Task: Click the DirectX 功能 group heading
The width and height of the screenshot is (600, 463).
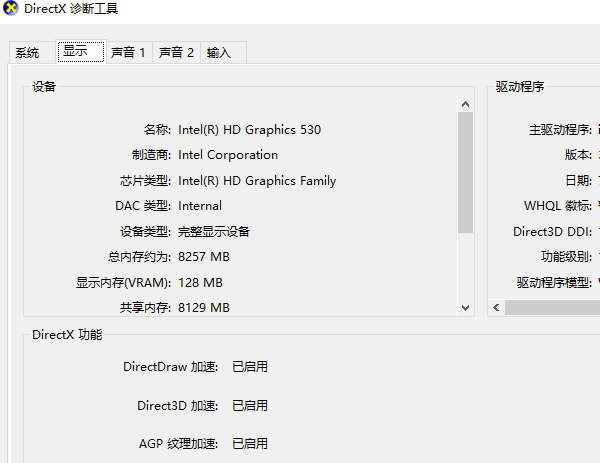Action: pyautogui.click(x=67, y=335)
